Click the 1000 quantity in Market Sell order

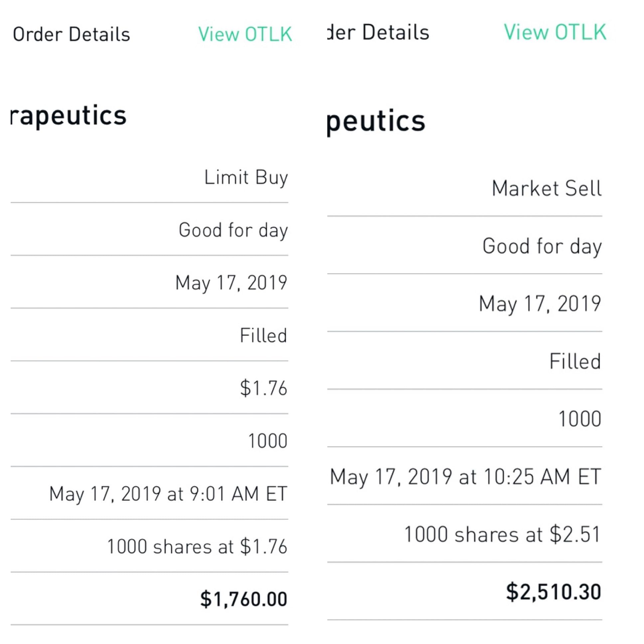click(x=580, y=419)
